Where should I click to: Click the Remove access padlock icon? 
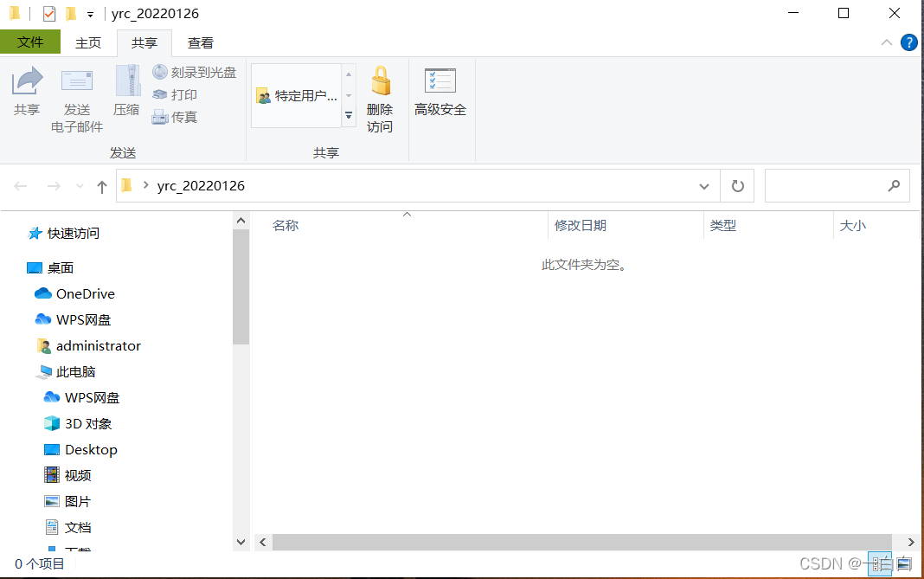[381, 80]
